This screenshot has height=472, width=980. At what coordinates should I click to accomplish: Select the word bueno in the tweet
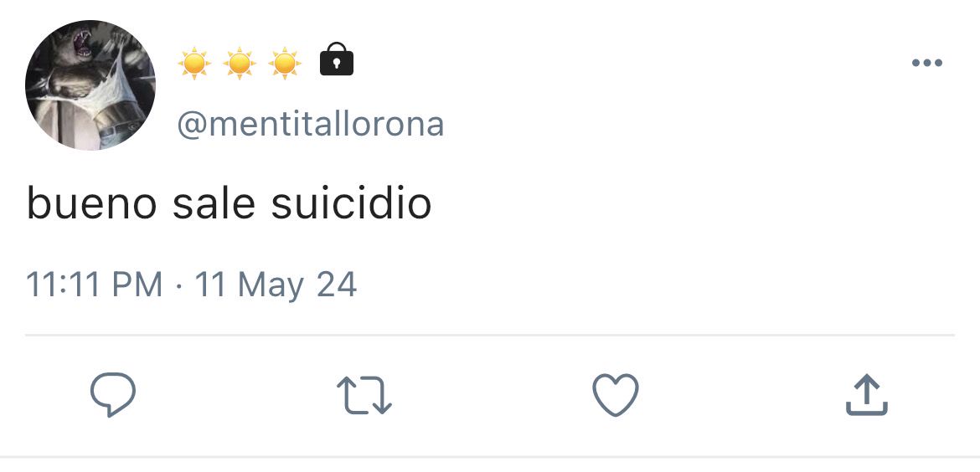91,203
